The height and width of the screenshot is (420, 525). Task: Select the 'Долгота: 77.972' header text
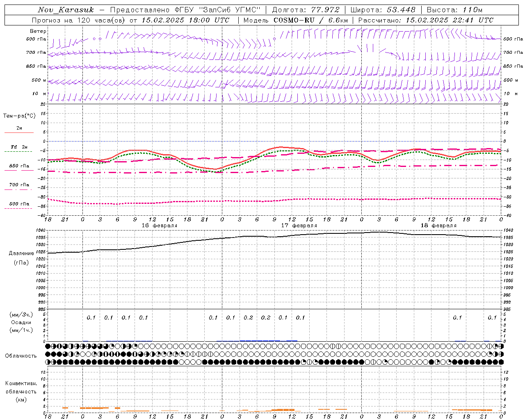pyautogui.click(x=306, y=10)
